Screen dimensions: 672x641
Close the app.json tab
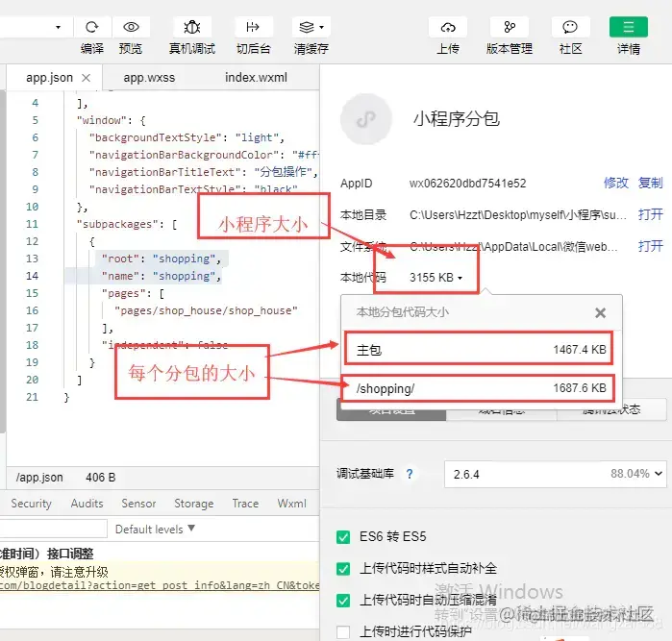point(87,78)
